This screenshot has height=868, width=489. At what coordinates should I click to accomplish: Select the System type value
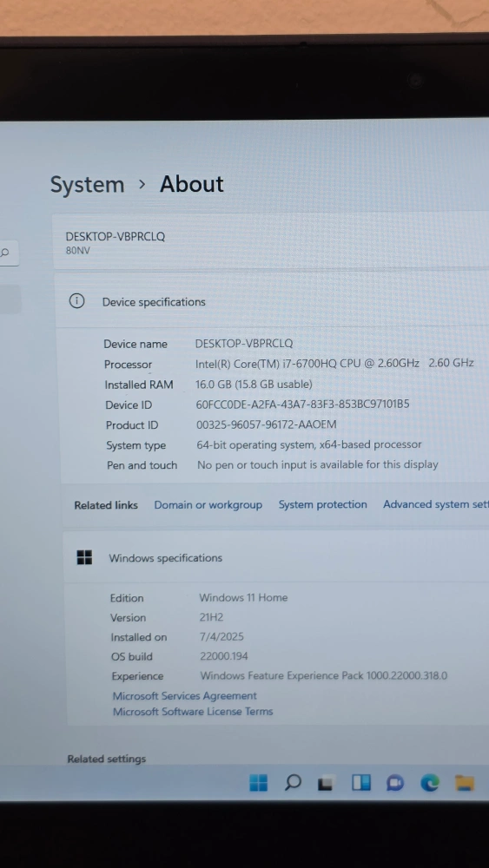click(309, 444)
